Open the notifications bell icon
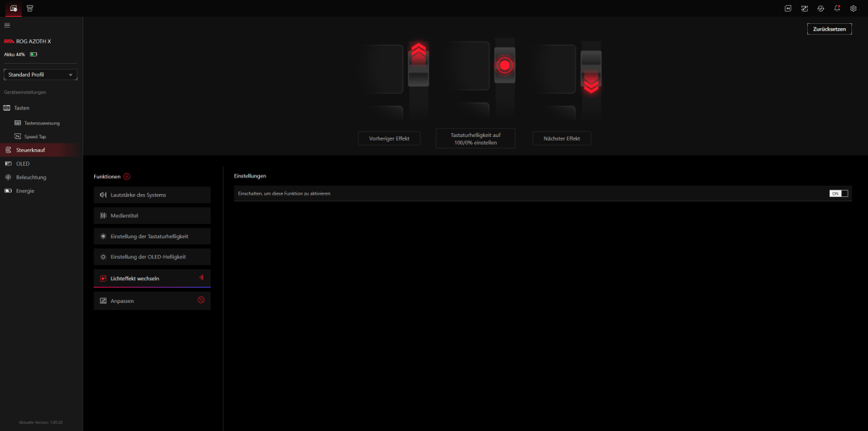The width and height of the screenshot is (868, 431). click(x=836, y=8)
